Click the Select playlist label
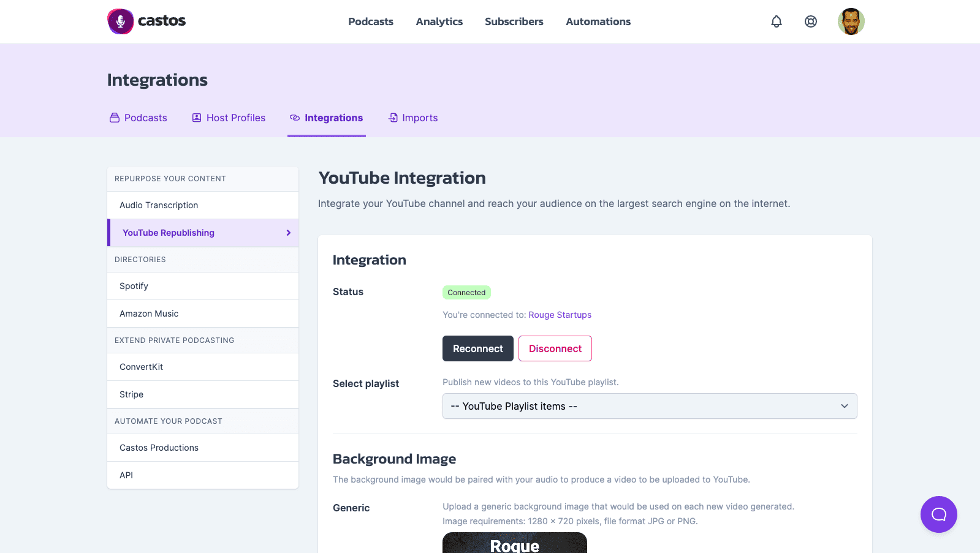The height and width of the screenshot is (553, 980). [x=366, y=383]
